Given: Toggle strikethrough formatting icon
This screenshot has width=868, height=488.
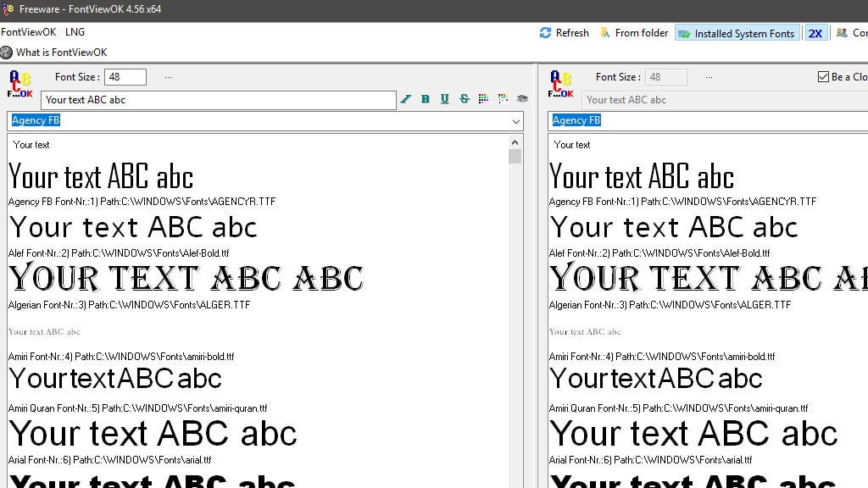Looking at the screenshot, I should click(x=465, y=99).
